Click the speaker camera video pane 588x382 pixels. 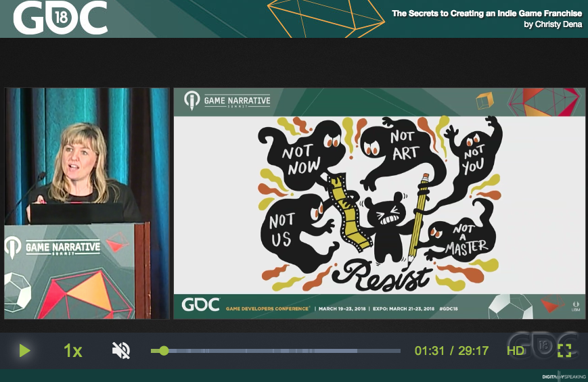(87, 204)
